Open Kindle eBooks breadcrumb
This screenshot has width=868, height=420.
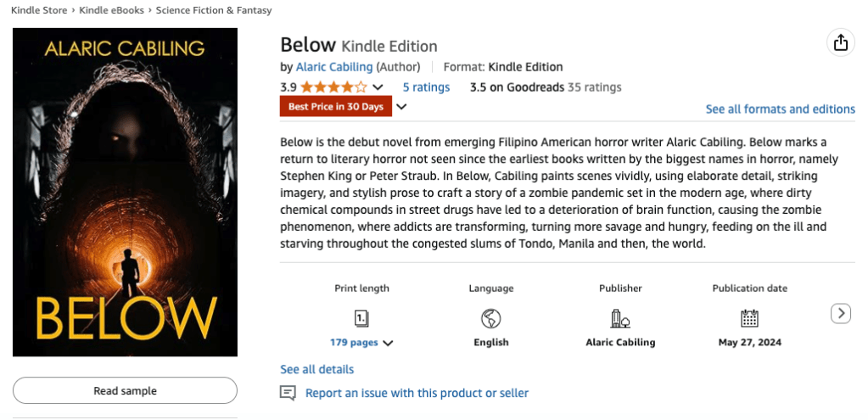click(112, 10)
